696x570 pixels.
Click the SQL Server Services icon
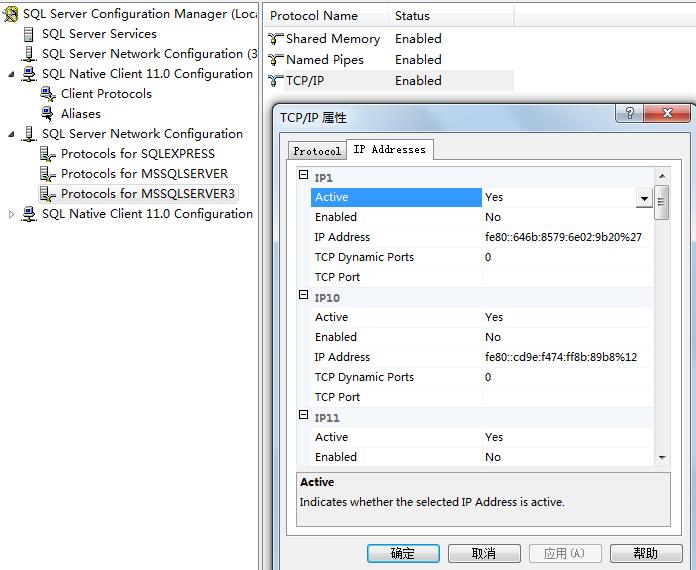[29, 34]
